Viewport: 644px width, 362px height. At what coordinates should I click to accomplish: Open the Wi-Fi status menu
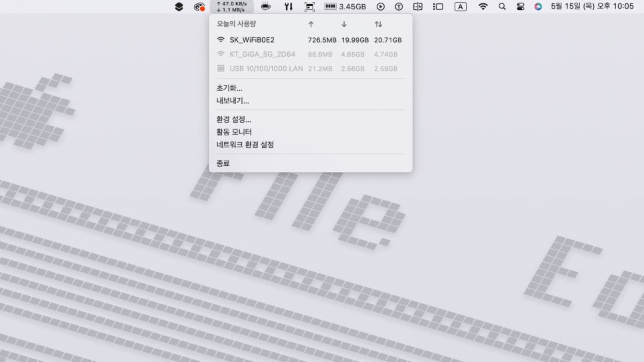tap(483, 7)
